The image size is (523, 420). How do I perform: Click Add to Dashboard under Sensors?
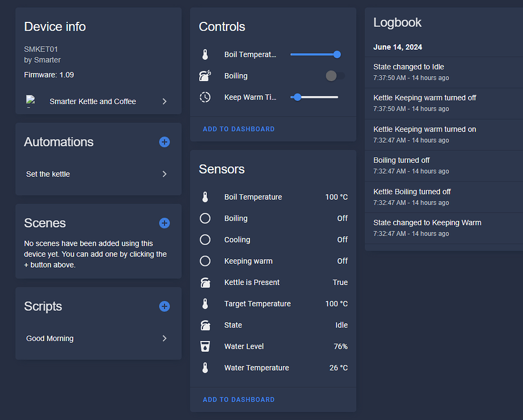coord(239,400)
